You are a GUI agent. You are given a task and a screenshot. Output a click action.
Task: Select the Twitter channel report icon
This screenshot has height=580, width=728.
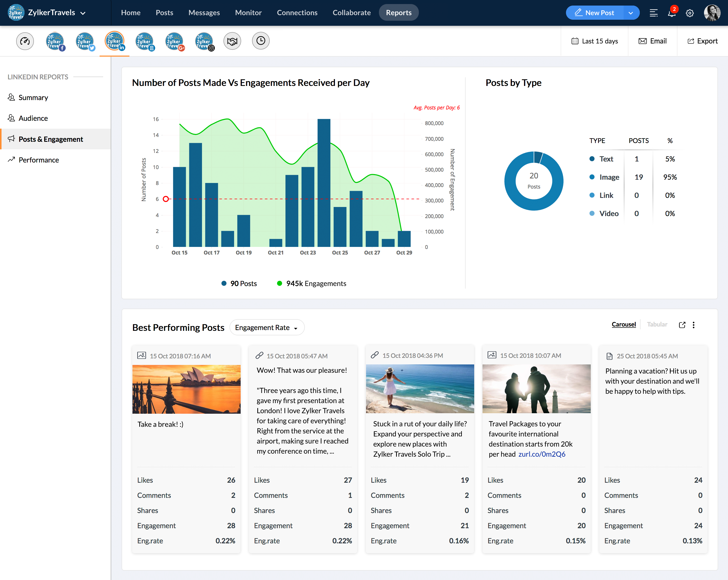(x=85, y=41)
